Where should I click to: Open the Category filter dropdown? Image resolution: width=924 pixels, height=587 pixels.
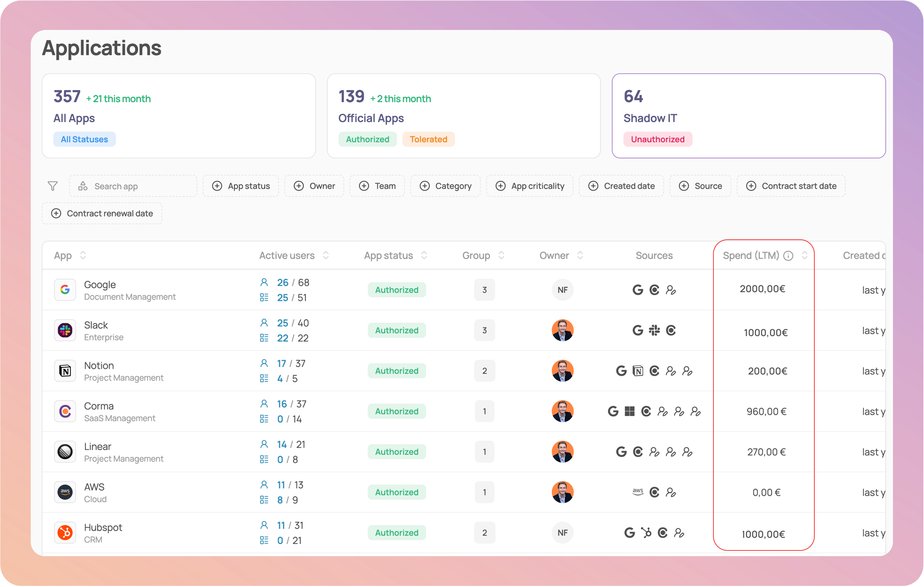[445, 186]
